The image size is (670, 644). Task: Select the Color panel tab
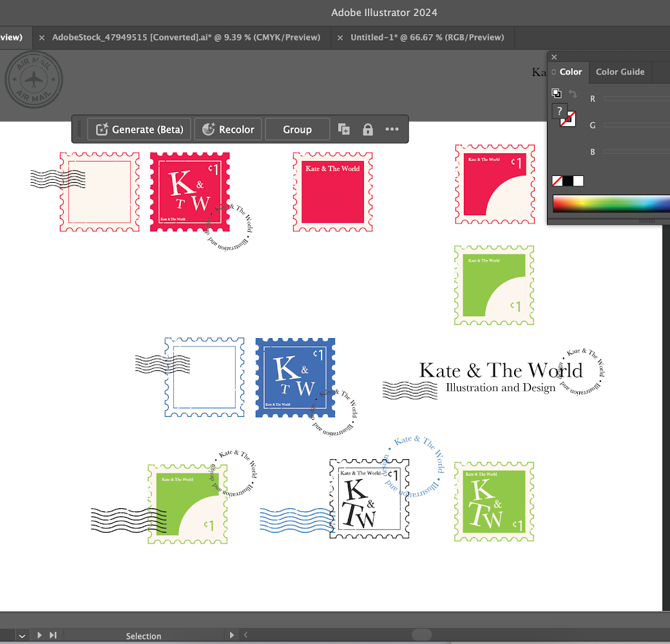tap(570, 71)
